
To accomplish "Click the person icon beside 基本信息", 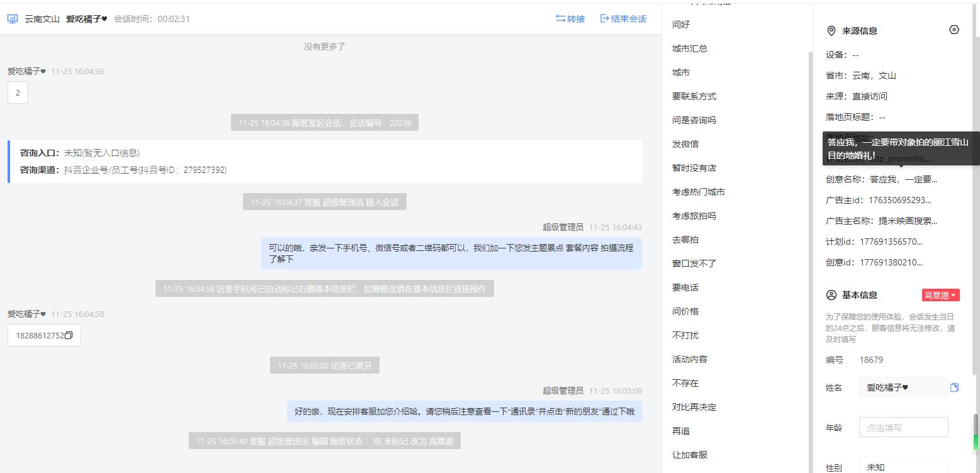I will (831, 295).
